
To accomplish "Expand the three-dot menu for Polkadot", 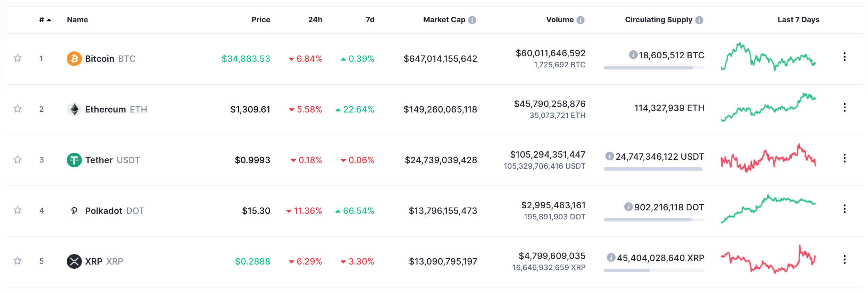I will 844,209.
